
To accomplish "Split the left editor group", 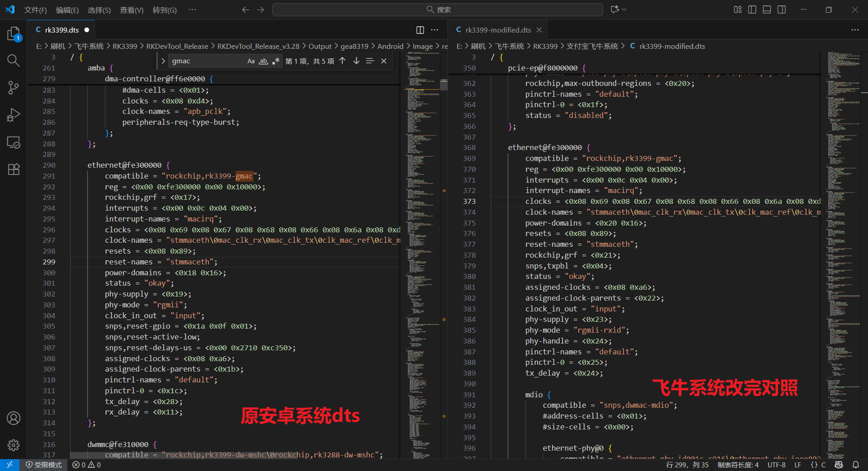I will coord(420,30).
